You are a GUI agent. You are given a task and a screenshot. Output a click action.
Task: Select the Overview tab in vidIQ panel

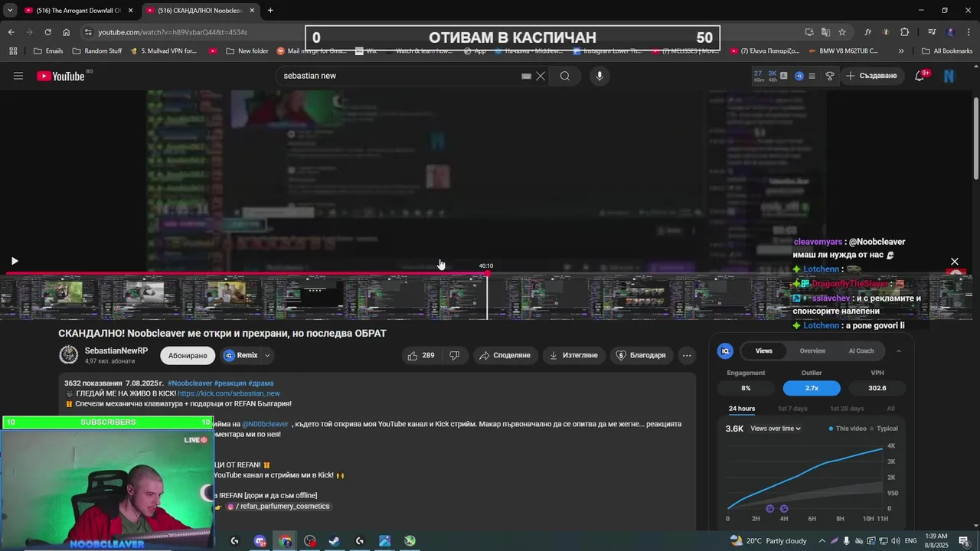tap(812, 351)
